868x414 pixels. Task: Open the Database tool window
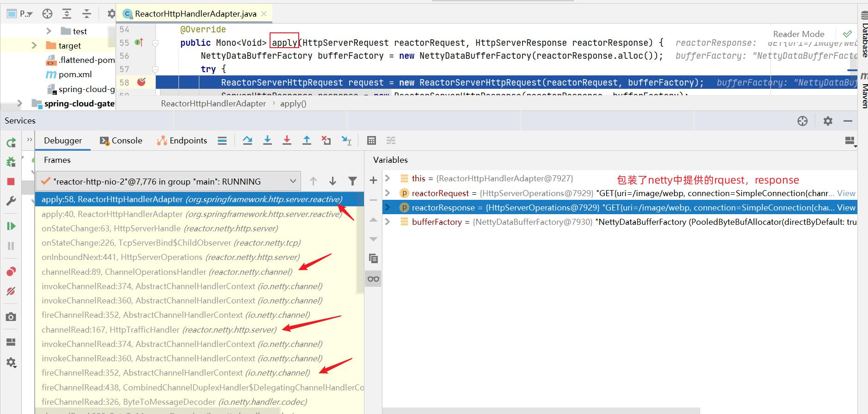click(864, 33)
